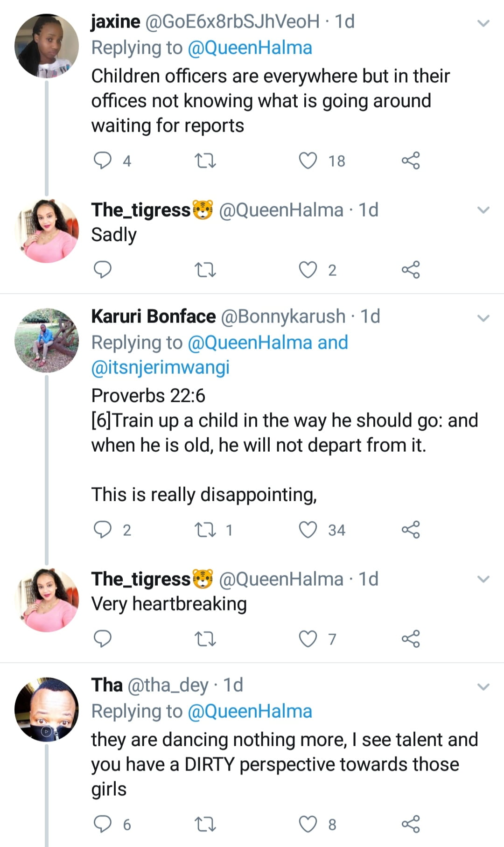The width and height of the screenshot is (504, 847).
Task: Like The_tigress's "Sadly" reply
Action: pos(308,270)
